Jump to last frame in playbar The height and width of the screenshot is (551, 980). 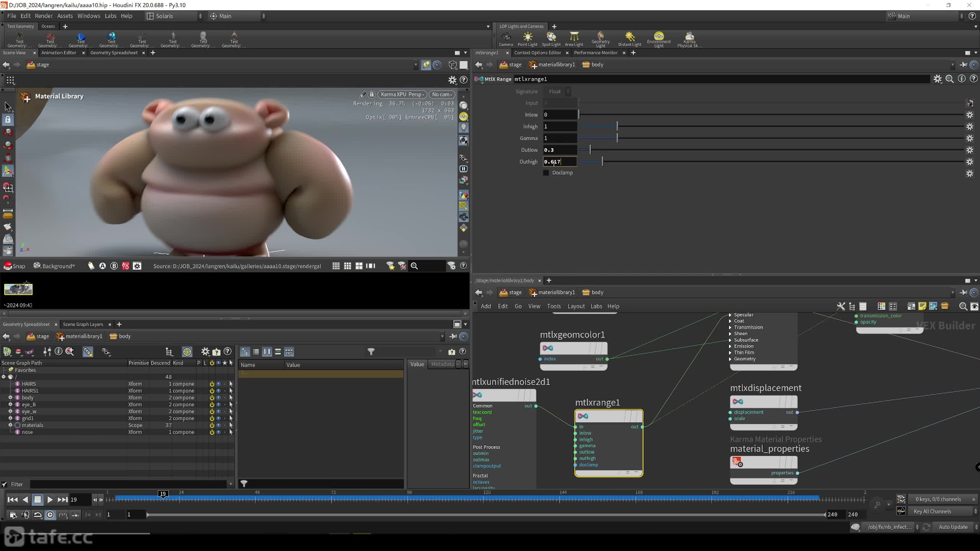point(62,499)
